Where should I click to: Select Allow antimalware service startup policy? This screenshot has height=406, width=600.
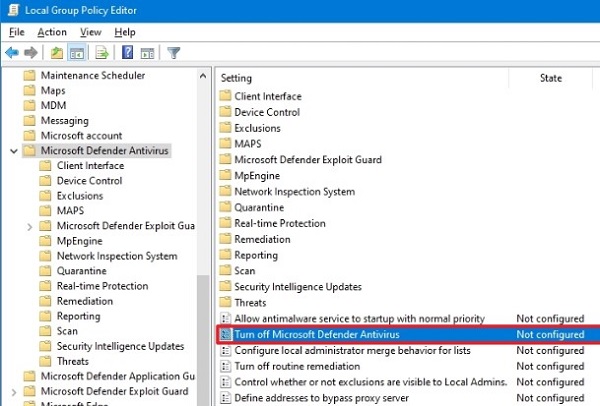(359, 318)
